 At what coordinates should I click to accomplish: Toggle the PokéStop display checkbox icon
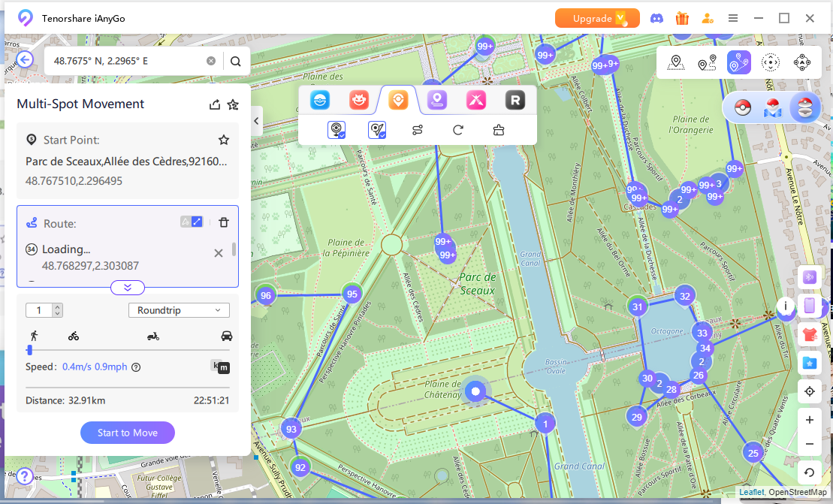pos(337,130)
